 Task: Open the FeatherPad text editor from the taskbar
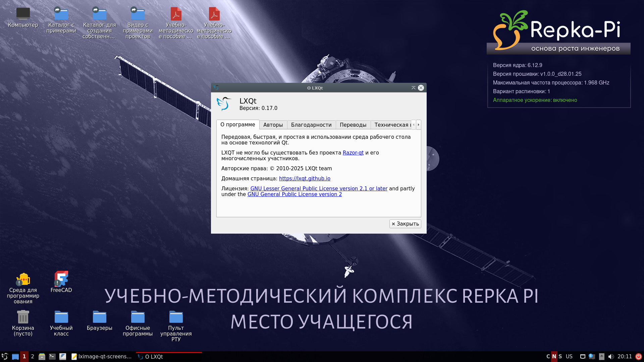click(x=63, y=356)
